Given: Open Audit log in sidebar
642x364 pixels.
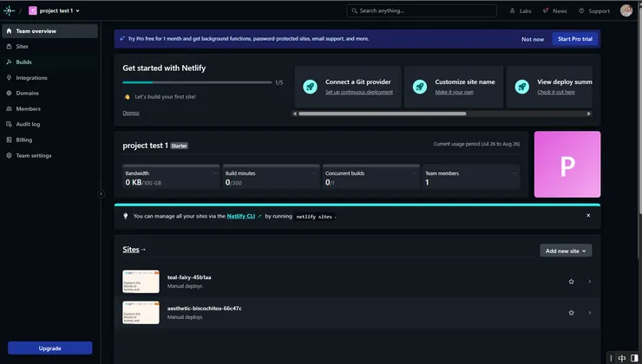Looking at the screenshot, I should 50,124.
